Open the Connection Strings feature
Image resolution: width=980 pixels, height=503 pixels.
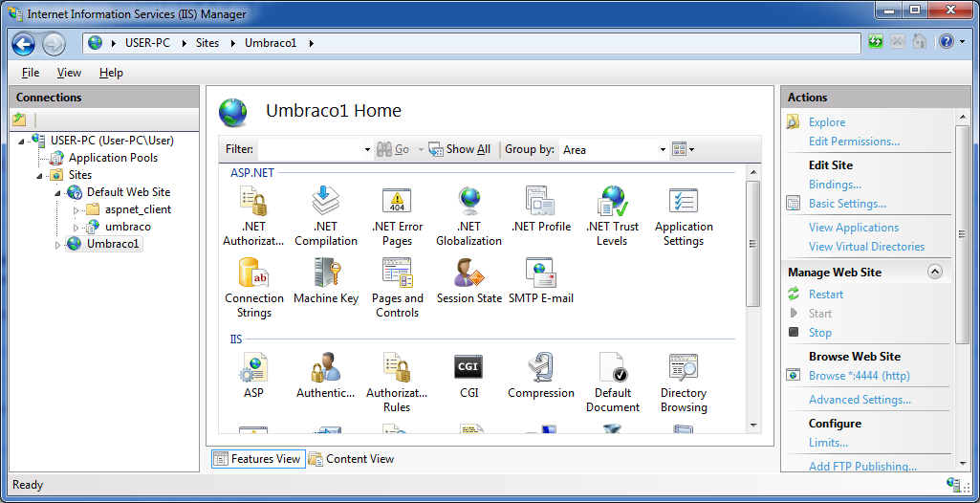pyautogui.click(x=253, y=273)
